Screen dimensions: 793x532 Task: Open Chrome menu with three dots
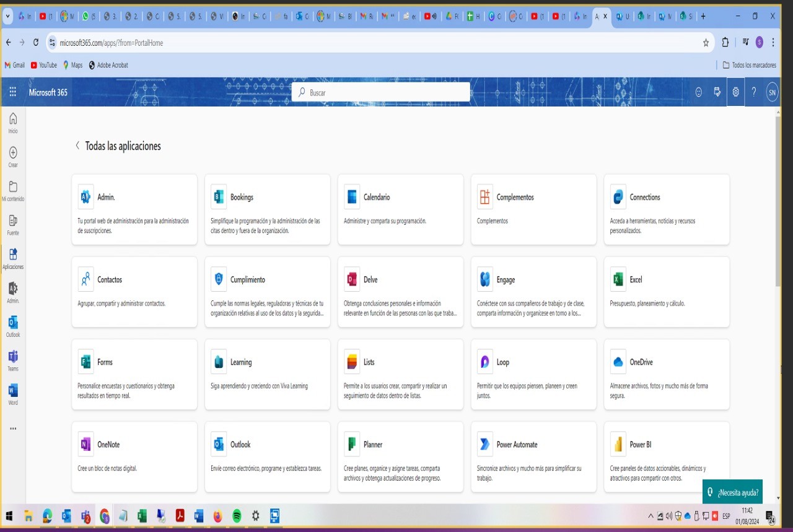tap(773, 43)
